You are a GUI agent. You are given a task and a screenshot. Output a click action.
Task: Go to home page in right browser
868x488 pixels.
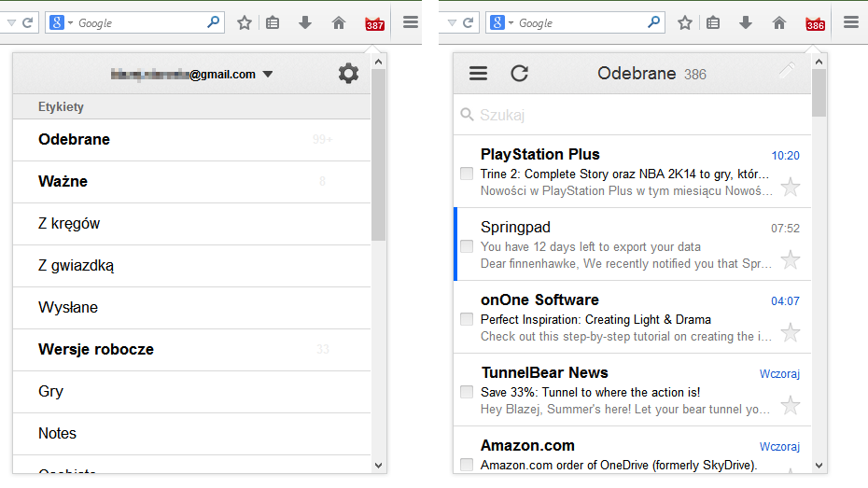779,22
